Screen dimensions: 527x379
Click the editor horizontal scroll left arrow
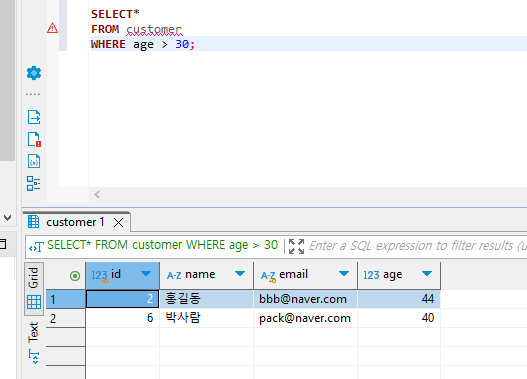[97, 195]
